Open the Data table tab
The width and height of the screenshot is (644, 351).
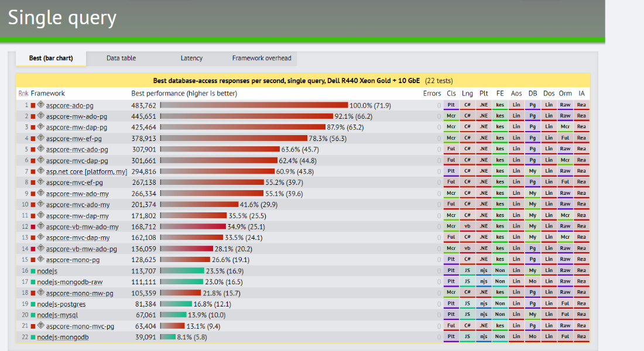[121, 58]
